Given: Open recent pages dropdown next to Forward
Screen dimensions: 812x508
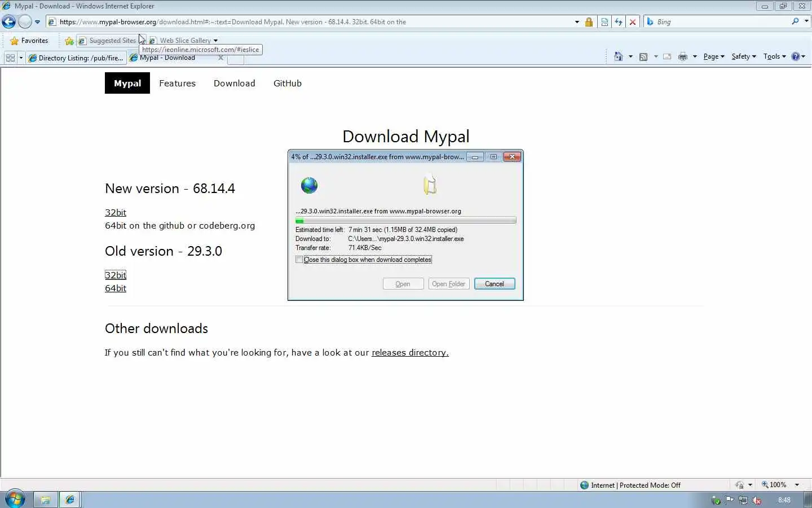Looking at the screenshot, I should pos(37,22).
